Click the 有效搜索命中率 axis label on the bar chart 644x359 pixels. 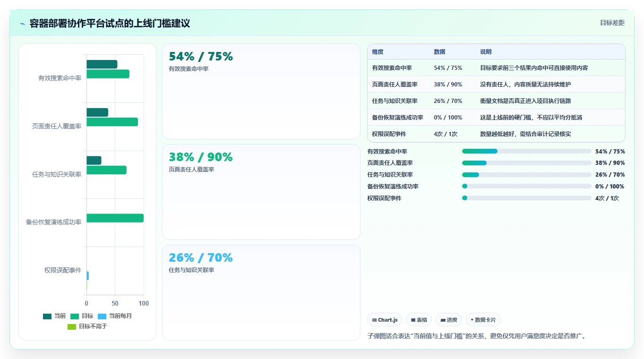60,78
